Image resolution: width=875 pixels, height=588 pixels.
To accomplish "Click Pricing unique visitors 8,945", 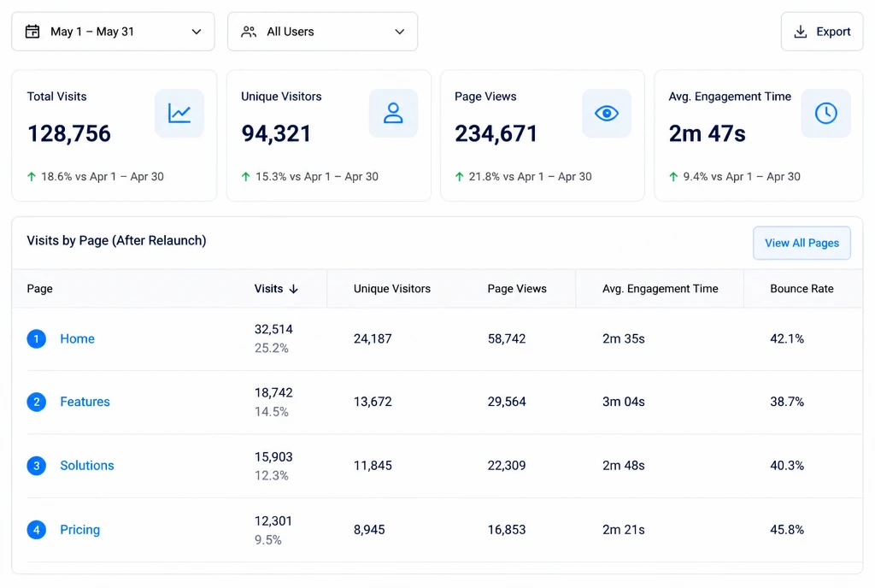I will (x=369, y=529).
